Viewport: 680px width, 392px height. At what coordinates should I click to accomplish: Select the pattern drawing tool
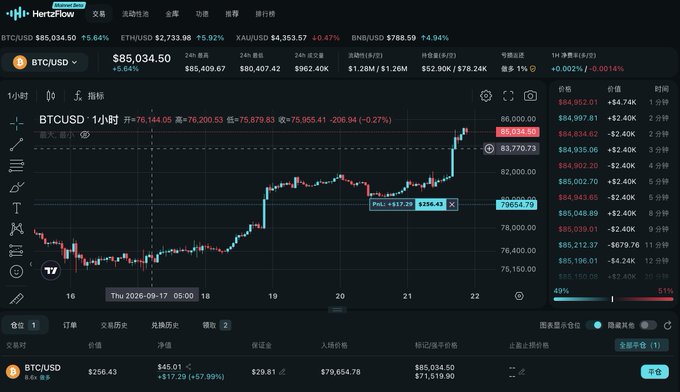pyautogui.click(x=16, y=229)
